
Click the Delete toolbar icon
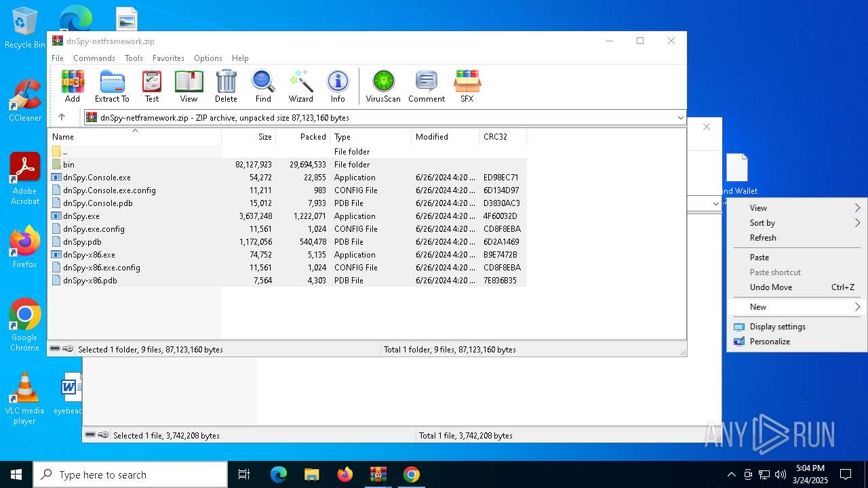pos(226,86)
